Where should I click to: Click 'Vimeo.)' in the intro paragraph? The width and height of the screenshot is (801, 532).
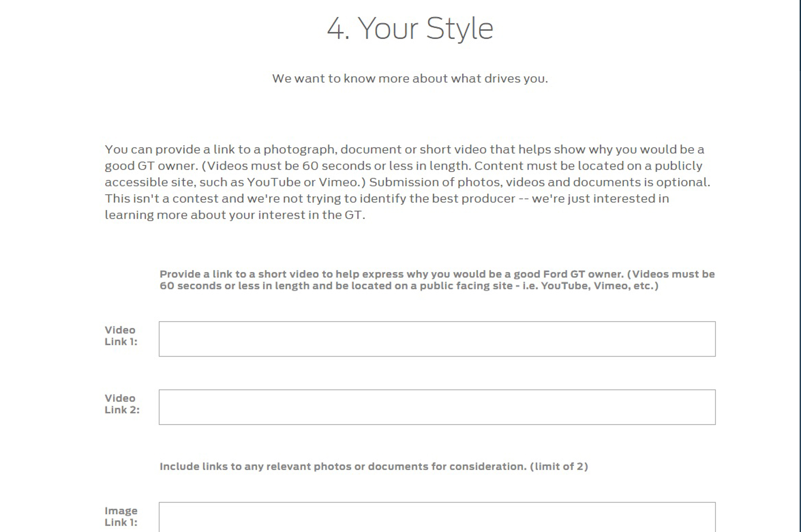point(342,182)
